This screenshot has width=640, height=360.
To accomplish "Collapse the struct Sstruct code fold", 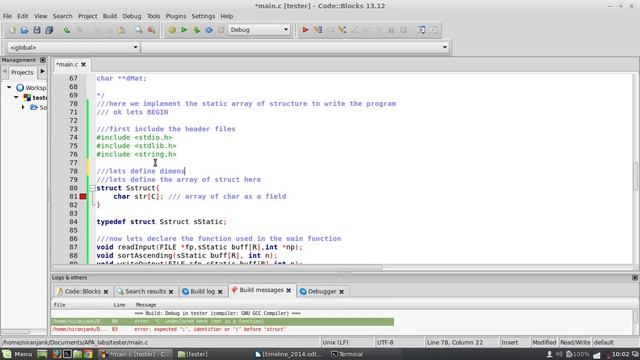I will pos(92,188).
